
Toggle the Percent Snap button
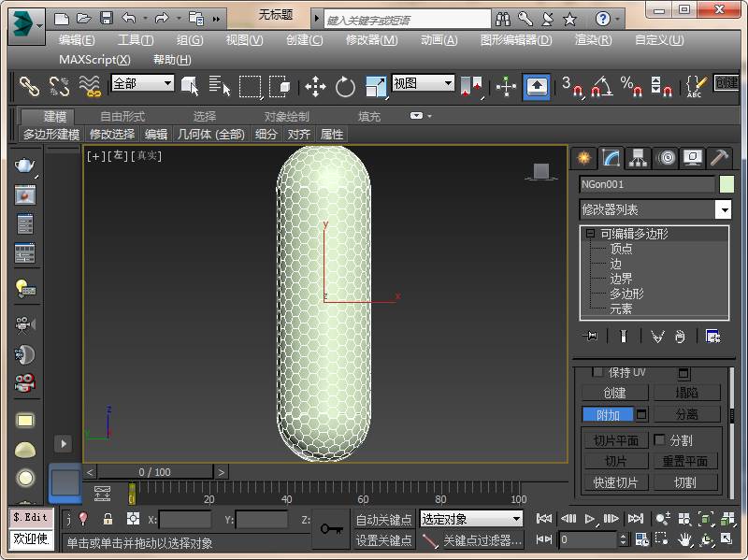632,87
